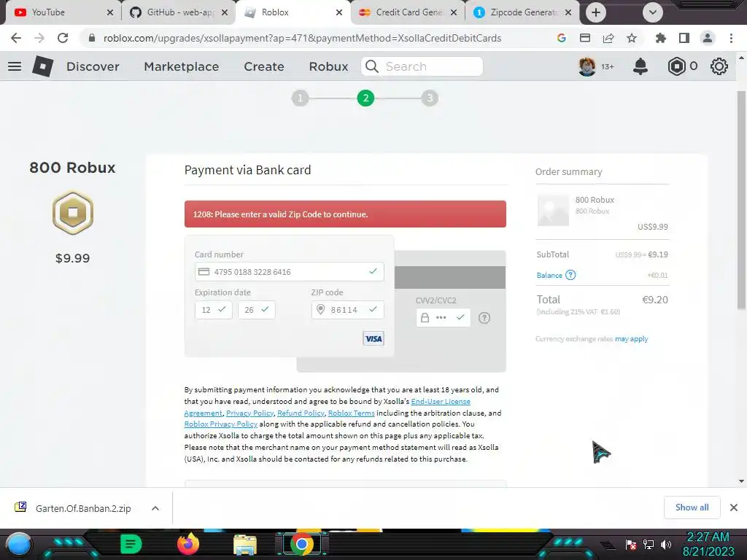Click step 3 in the checkout progress
The image size is (747, 560).
pos(430,98)
